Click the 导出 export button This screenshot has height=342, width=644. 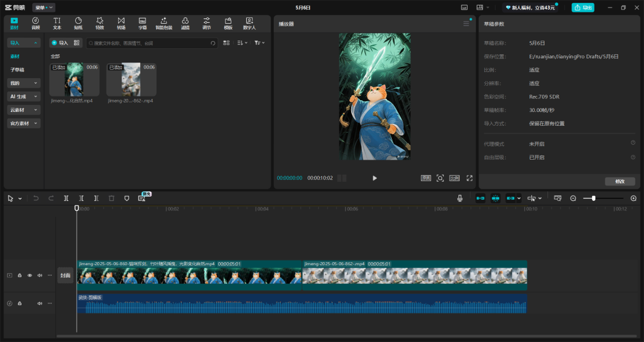tap(583, 8)
